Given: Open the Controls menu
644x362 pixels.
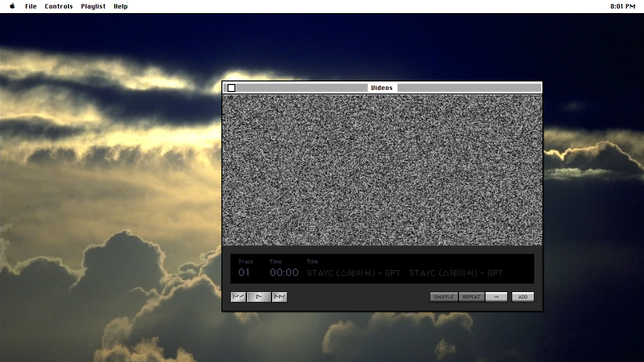Looking at the screenshot, I should point(59,6).
